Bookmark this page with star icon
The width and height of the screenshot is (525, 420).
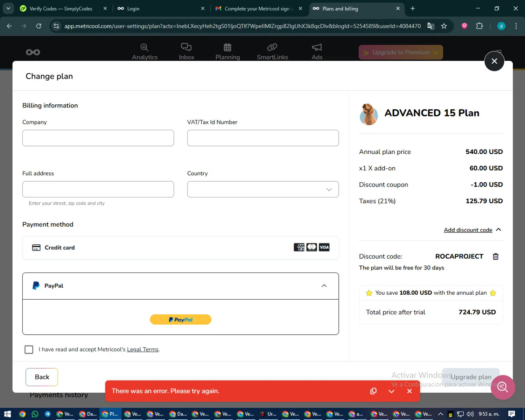[444, 26]
